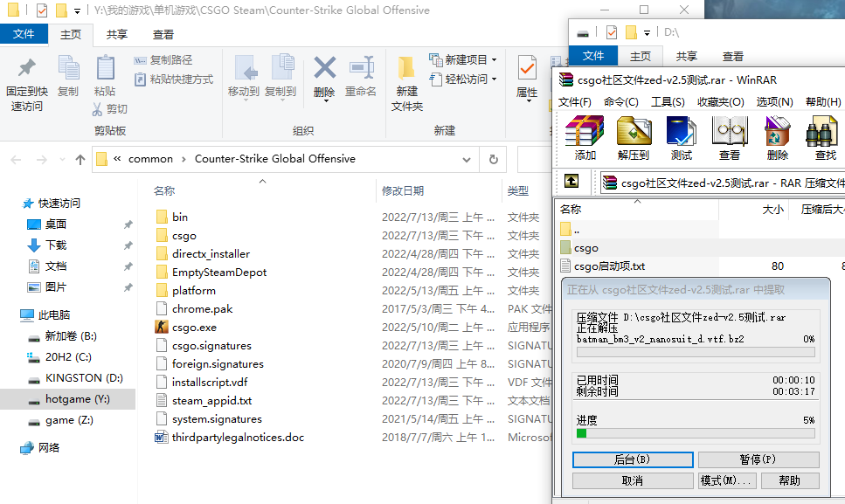845x504 pixels.
Task: Open quick access toolbar dropdown in D:\ window
Action: (647, 33)
